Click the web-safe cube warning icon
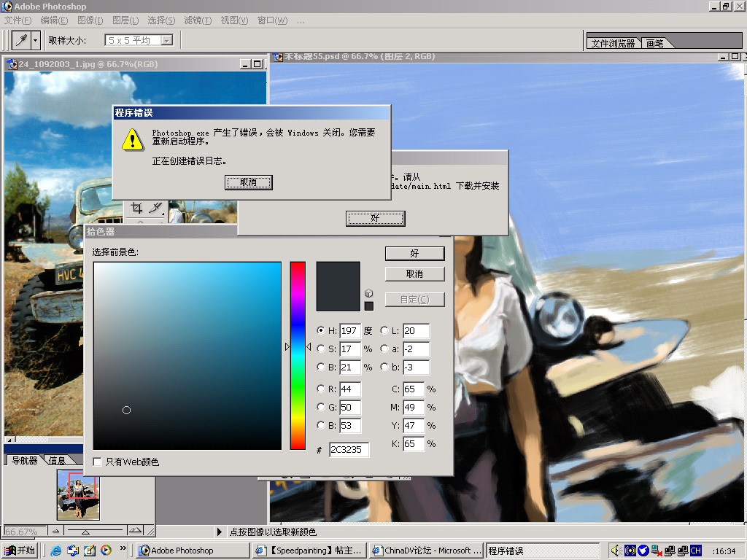This screenshot has width=747, height=560. pyautogui.click(x=368, y=293)
